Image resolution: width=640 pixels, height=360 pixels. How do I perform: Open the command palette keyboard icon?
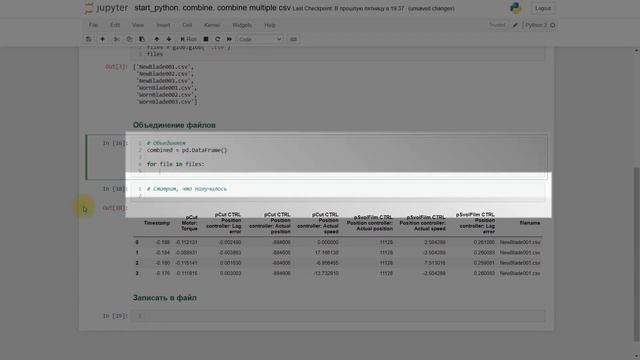tap(293, 39)
